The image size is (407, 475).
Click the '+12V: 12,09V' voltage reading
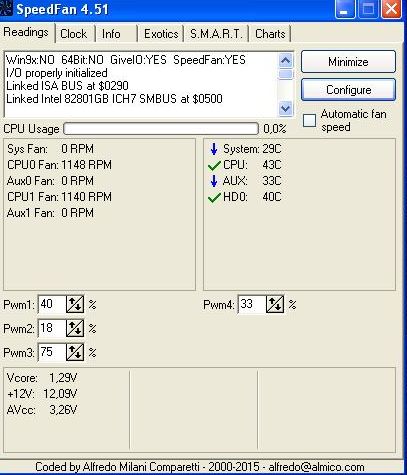[x=42, y=394]
